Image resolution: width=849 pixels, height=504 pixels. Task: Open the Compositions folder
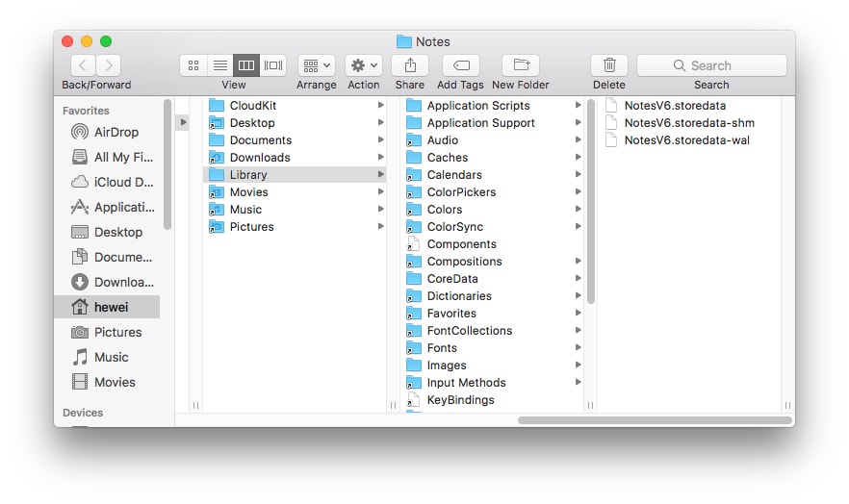493,262
